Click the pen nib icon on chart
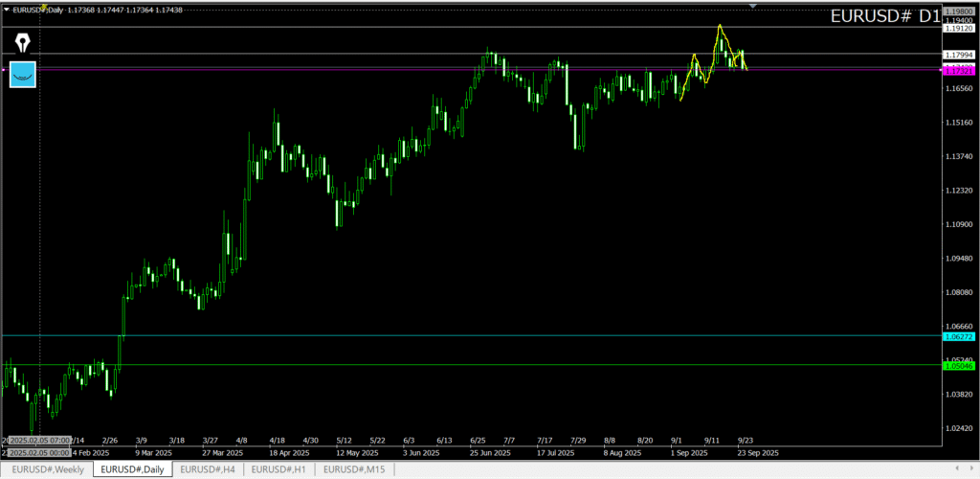The image size is (980, 479). 22,43
